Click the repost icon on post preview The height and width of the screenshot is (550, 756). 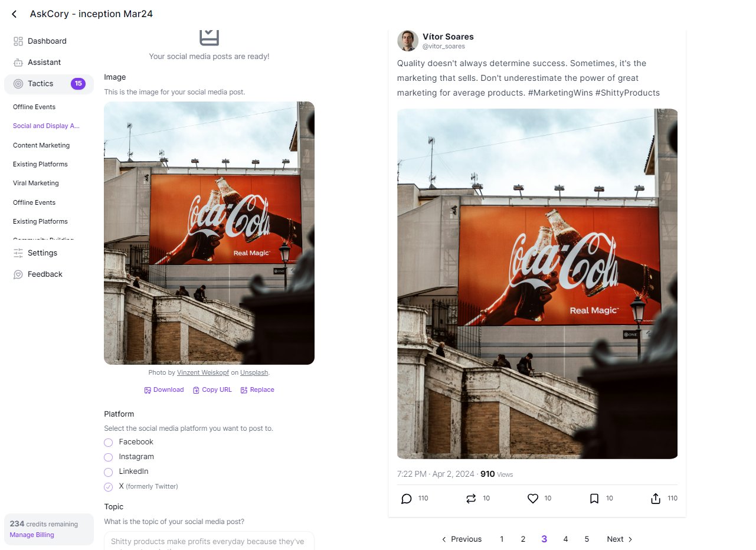[470, 499]
